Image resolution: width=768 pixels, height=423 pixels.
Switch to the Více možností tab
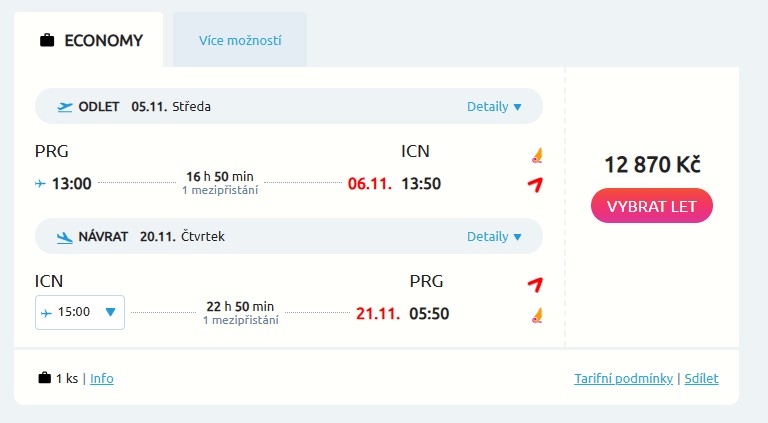[240, 41]
